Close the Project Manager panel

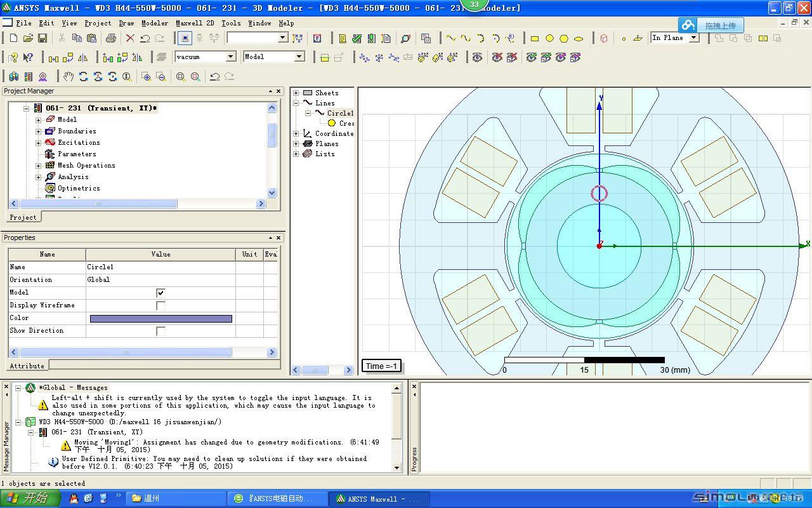279,91
